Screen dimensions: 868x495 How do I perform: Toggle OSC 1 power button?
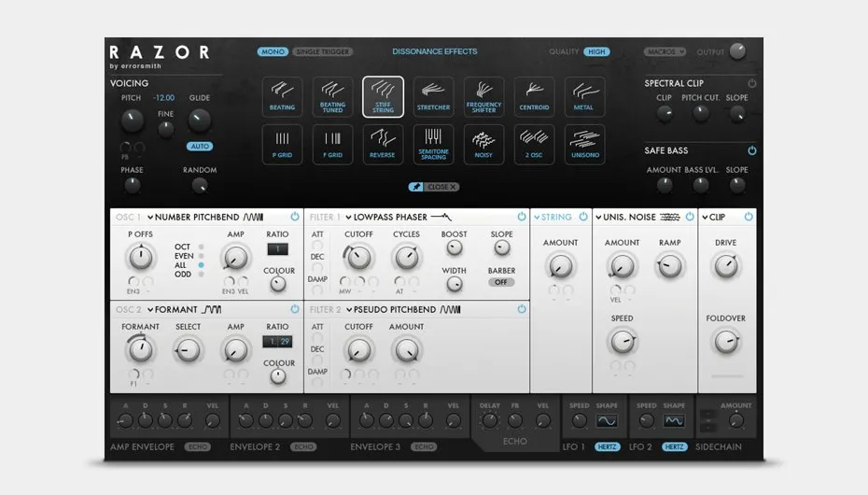click(x=295, y=217)
